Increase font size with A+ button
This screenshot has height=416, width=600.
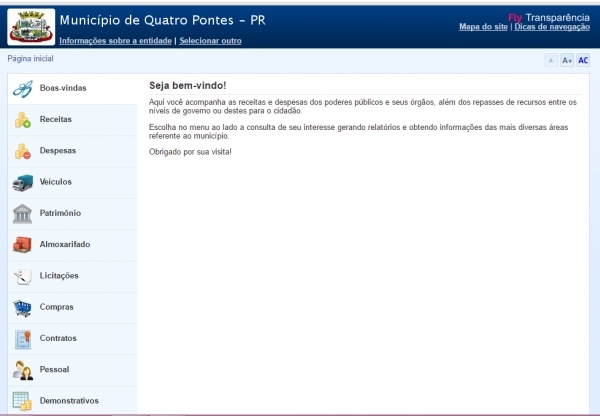pyautogui.click(x=567, y=61)
